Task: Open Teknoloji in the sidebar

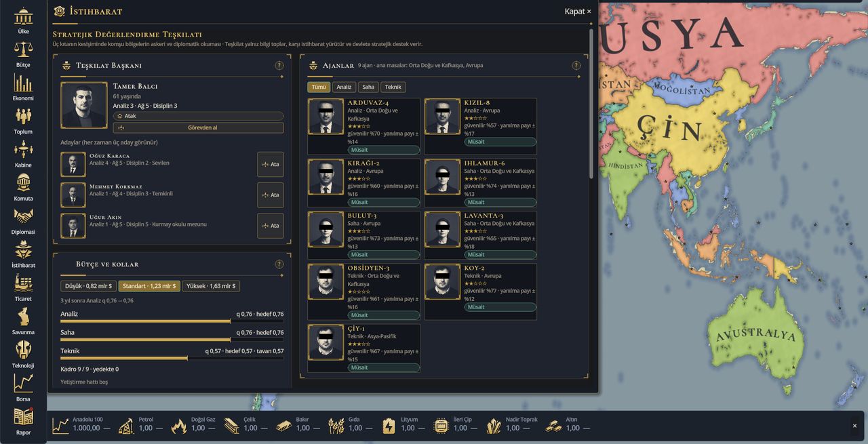Action: pyautogui.click(x=23, y=354)
